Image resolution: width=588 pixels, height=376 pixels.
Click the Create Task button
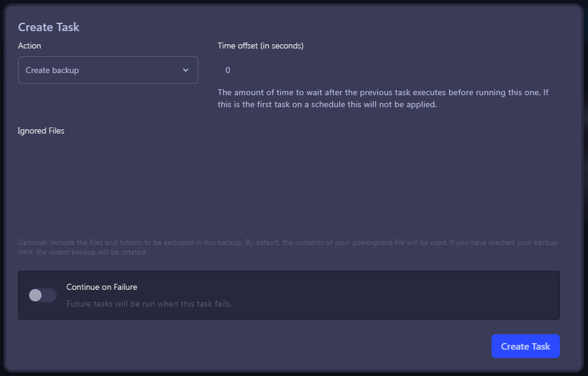[525, 346]
